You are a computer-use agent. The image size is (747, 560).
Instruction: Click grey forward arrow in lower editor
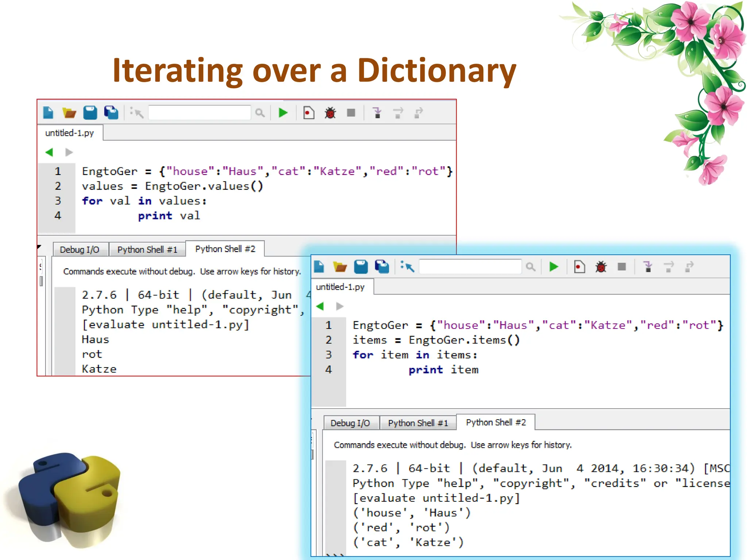[340, 306]
